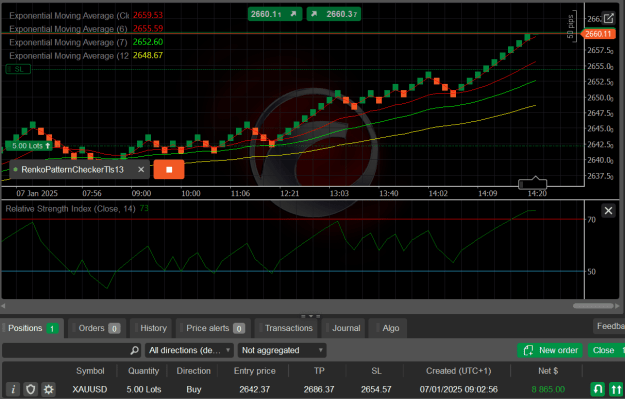This screenshot has width=625, height=399.
Task: Open the Transactions tab
Action: point(286,328)
